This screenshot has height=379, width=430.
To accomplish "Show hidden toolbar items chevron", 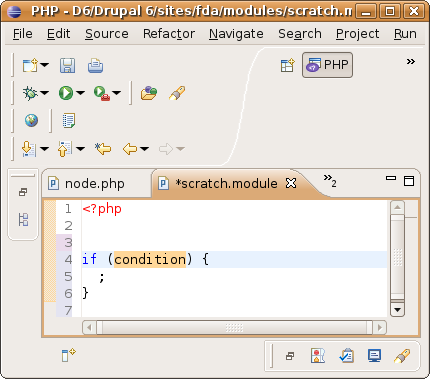I will click(411, 61).
